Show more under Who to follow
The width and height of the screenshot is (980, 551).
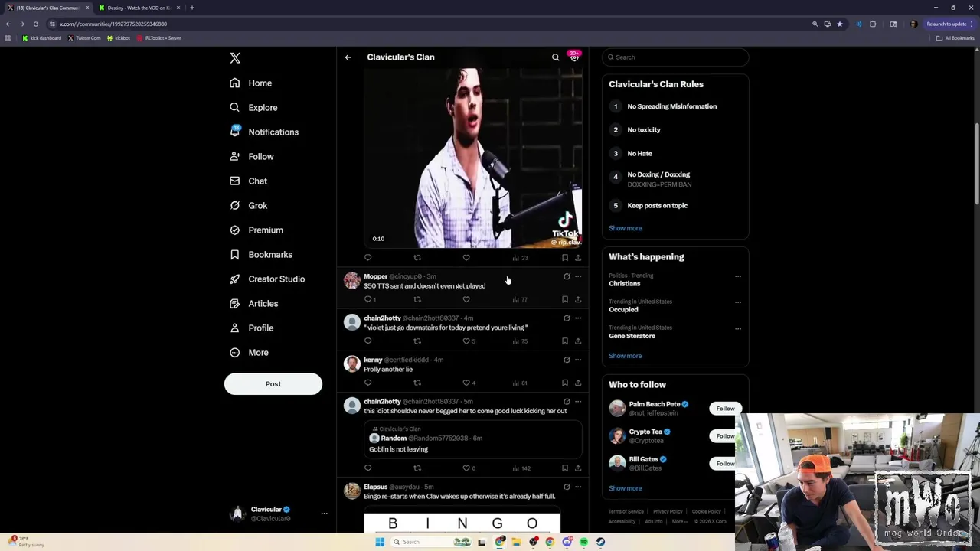tap(626, 488)
